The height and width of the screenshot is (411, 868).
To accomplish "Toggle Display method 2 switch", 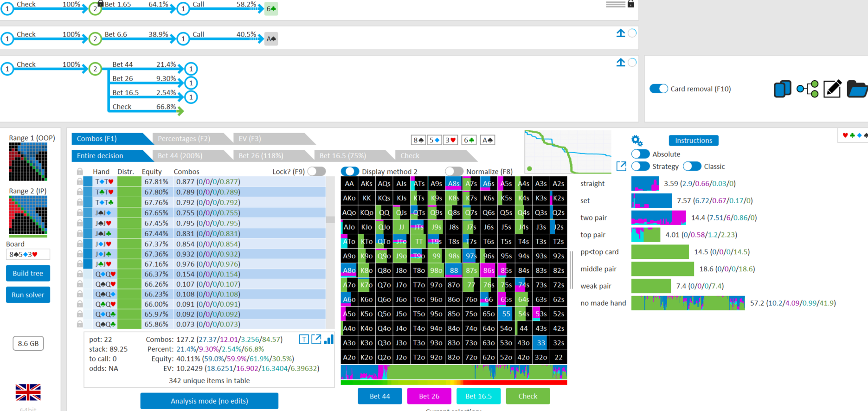I will click(x=350, y=172).
